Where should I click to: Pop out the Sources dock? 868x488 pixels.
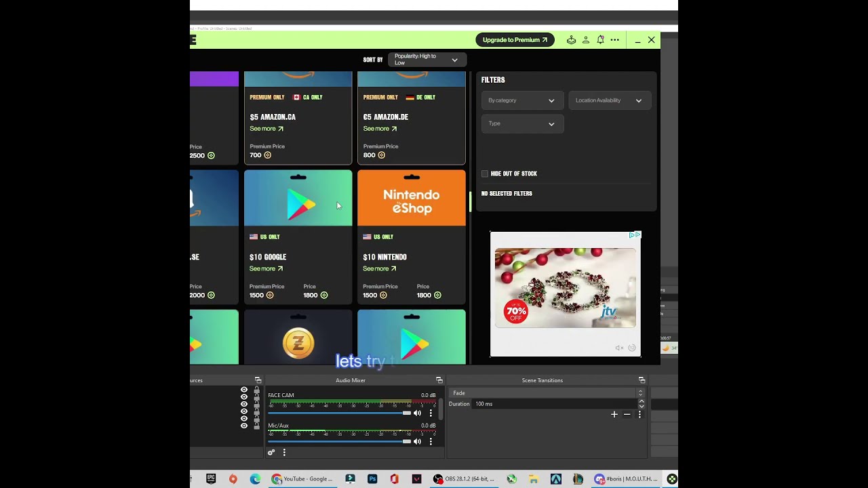point(258,380)
